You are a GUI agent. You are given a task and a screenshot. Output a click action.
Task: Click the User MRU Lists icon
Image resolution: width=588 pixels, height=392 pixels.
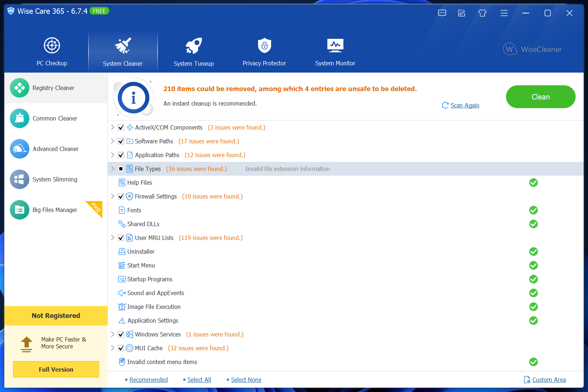pos(130,238)
